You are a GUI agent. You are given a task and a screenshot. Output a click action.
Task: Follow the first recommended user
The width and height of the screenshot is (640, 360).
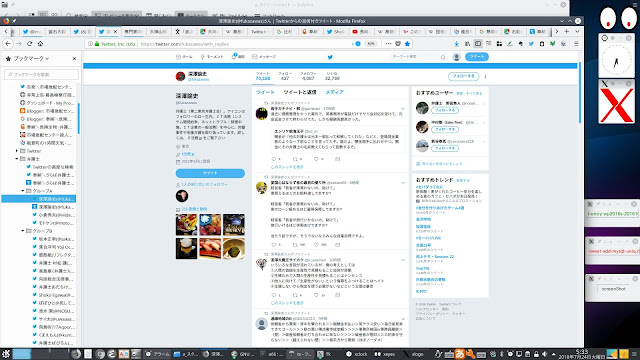click(x=444, y=110)
